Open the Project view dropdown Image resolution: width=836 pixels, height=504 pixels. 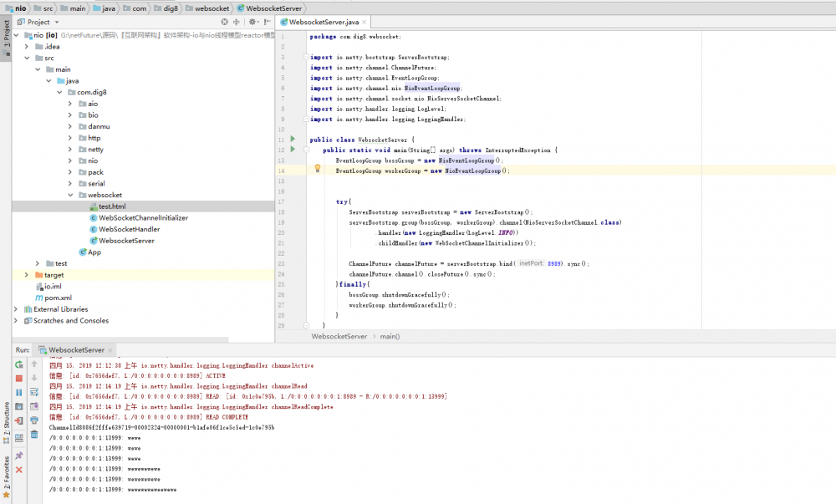[x=55, y=22]
